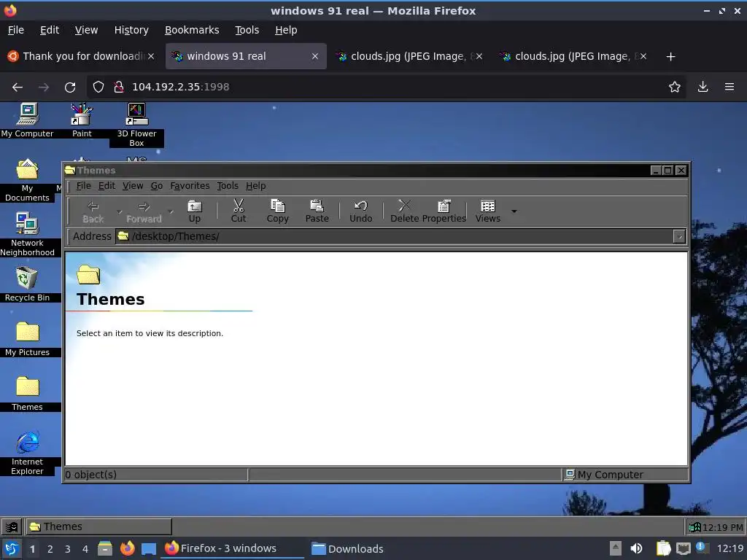Open Help menu in Themes window
The height and width of the screenshot is (560, 747).
pos(256,186)
